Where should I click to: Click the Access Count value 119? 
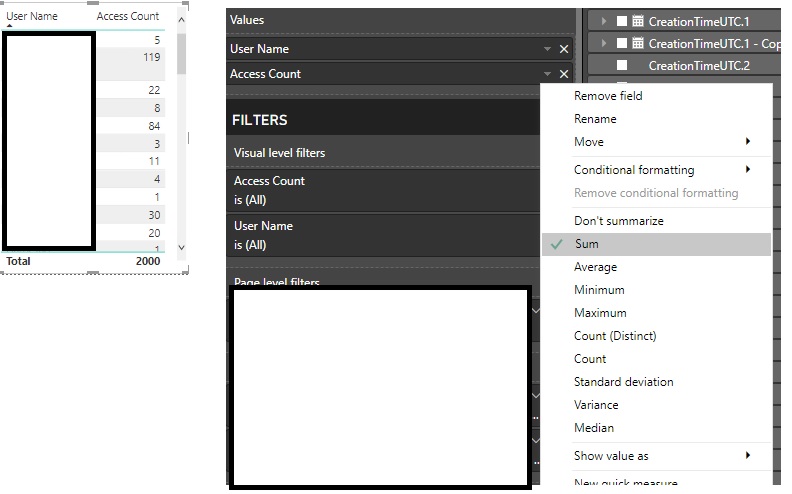click(152, 57)
